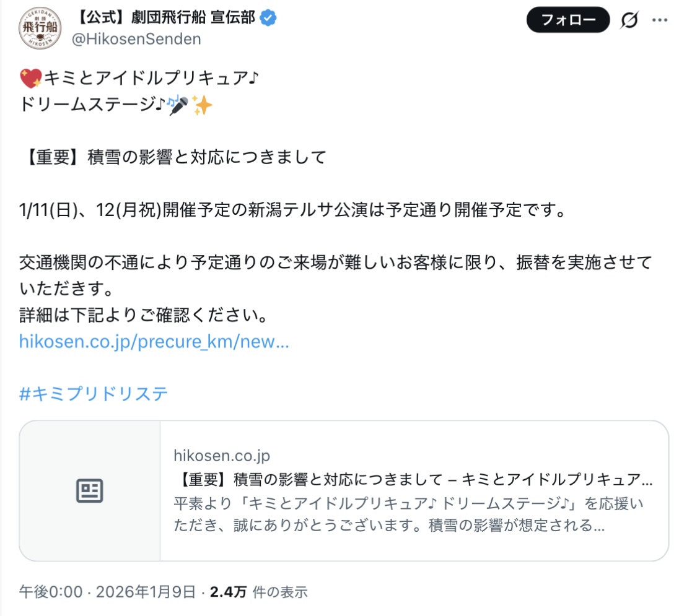
Task: Open the Grok slashed-circle icon
Action: click(629, 20)
